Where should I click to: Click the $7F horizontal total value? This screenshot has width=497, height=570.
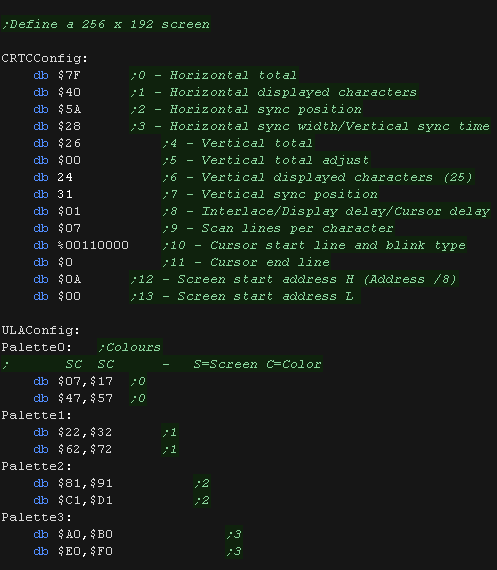[69, 75]
